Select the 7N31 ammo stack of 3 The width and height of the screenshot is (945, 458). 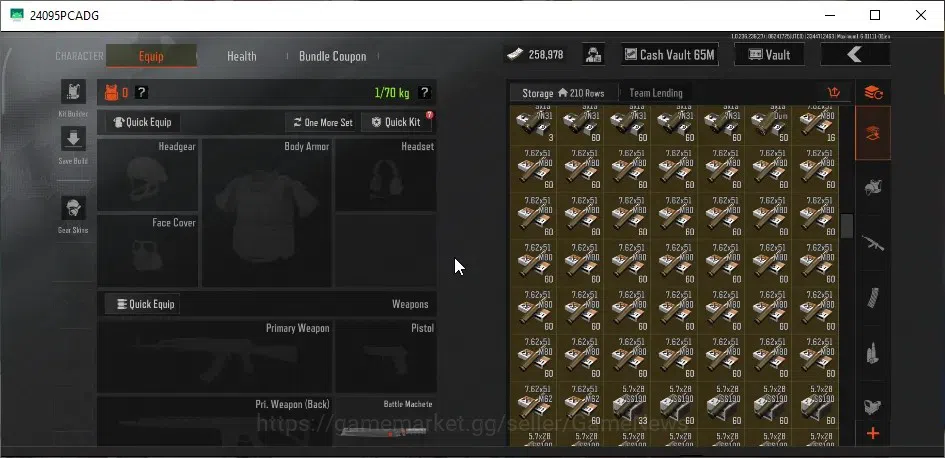[534, 124]
